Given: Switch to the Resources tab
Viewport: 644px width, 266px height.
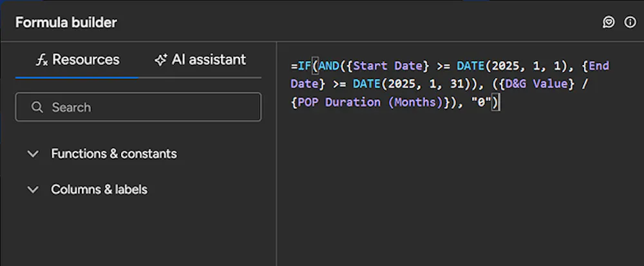Looking at the screenshot, I should 77,60.
